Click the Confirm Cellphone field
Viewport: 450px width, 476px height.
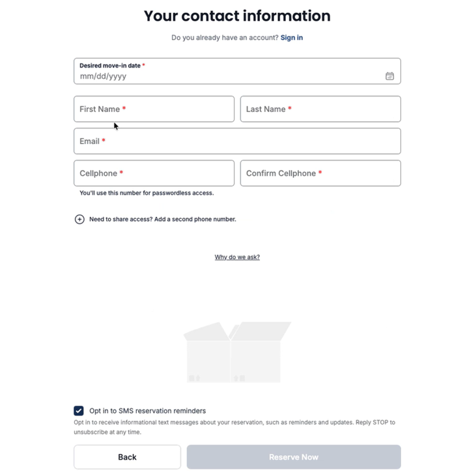(x=320, y=173)
